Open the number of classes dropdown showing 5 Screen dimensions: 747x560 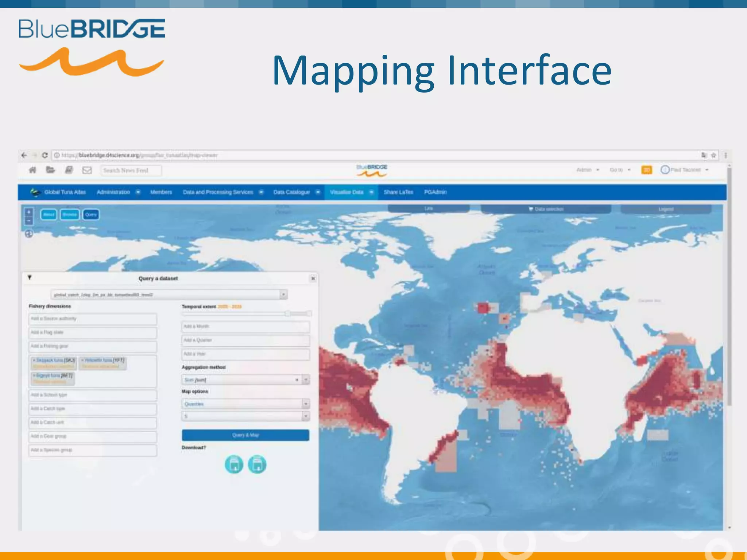click(x=306, y=416)
